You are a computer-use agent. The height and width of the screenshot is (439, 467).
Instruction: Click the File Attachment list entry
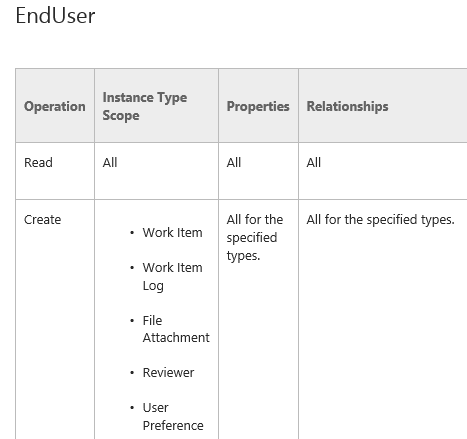(x=176, y=329)
